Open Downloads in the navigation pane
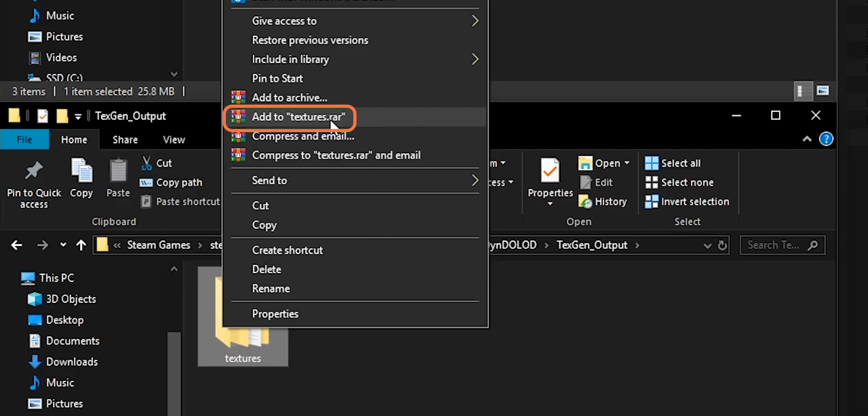Screen dimensions: 868x416 tap(63, 362)
